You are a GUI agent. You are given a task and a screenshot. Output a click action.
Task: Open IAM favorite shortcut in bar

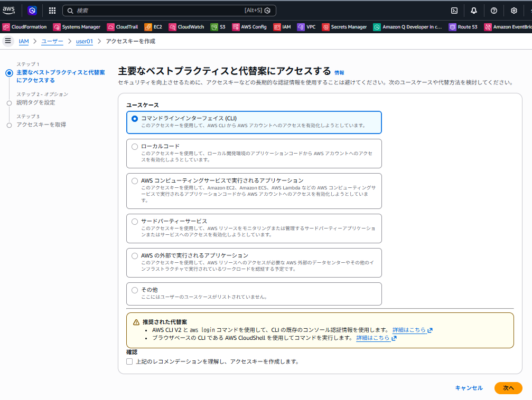[282, 27]
